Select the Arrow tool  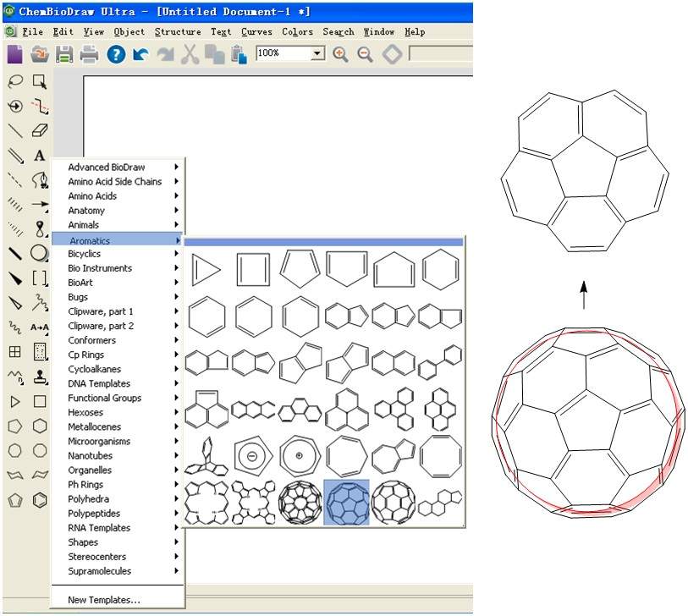point(40,204)
